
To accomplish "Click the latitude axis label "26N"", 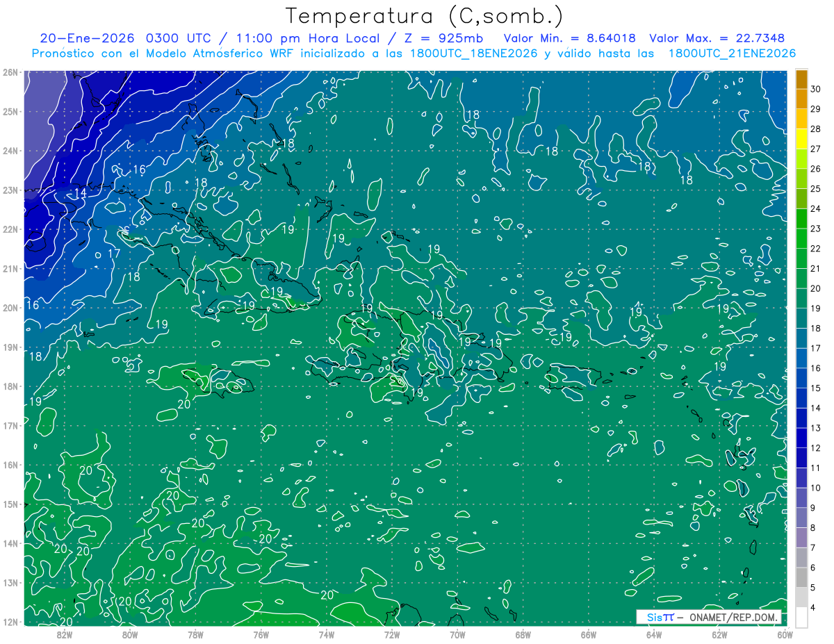I will (x=10, y=72).
